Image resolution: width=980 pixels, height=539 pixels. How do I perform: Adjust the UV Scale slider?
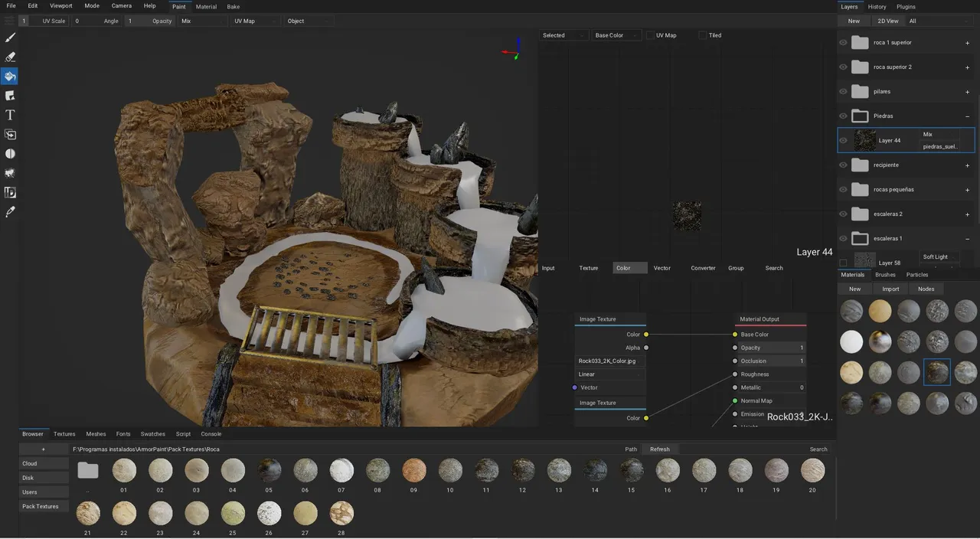point(45,21)
